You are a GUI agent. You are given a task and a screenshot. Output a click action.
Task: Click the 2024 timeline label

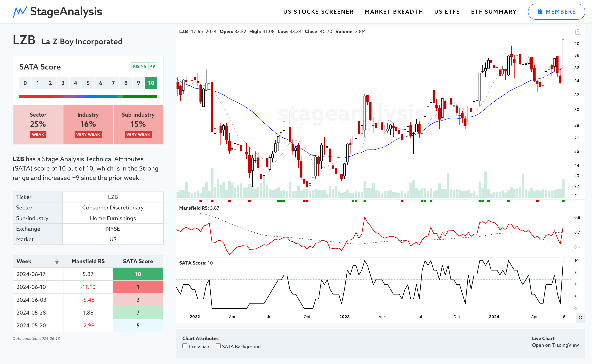pyautogui.click(x=494, y=317)
